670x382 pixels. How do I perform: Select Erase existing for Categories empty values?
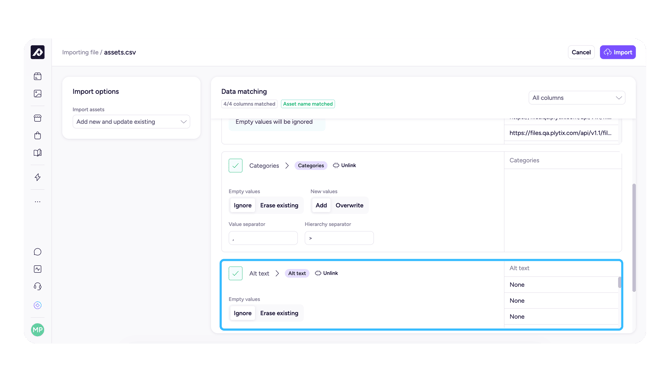coord(279,206)
